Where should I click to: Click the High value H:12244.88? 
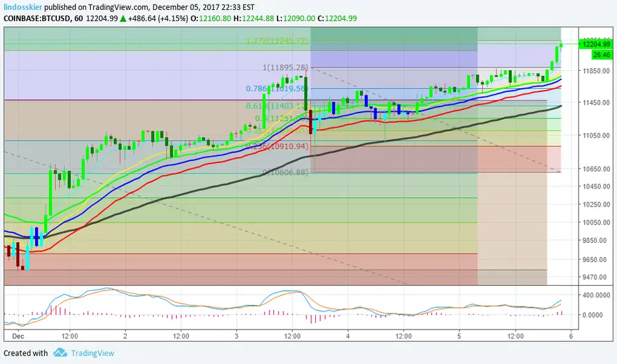click(x=254, y=18)
